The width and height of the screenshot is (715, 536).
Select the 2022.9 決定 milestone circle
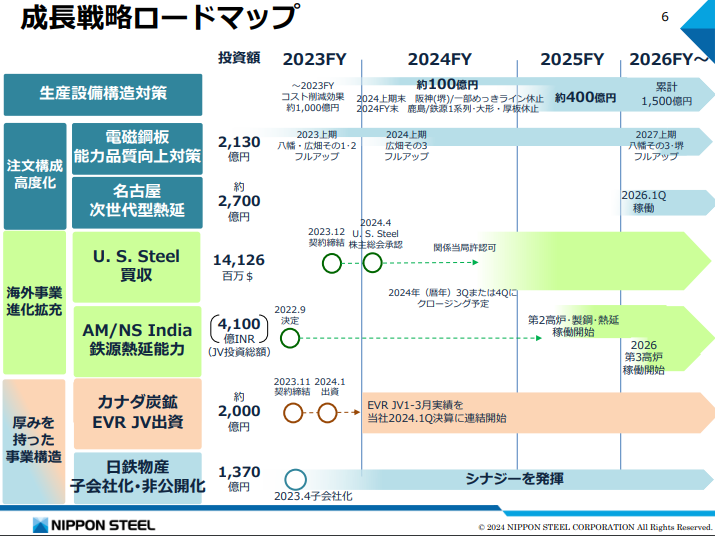point(290,338)
